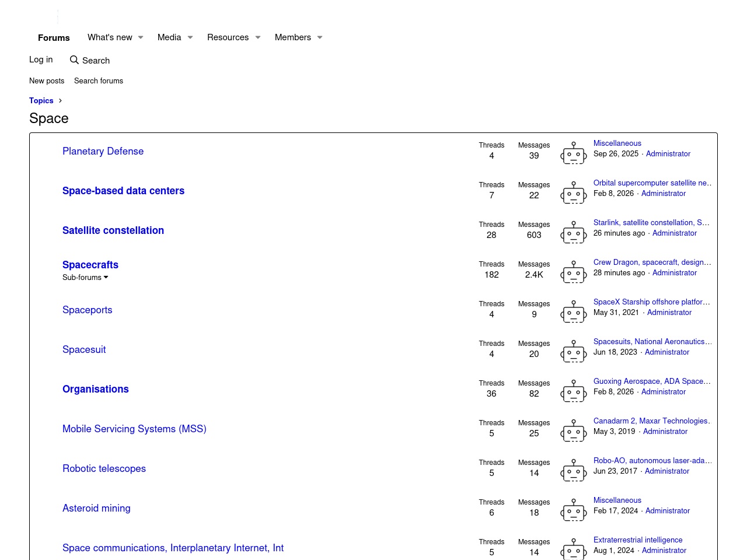Expand Sub-forums under Spacecrafts
The image size is (747, 560).
85,278
